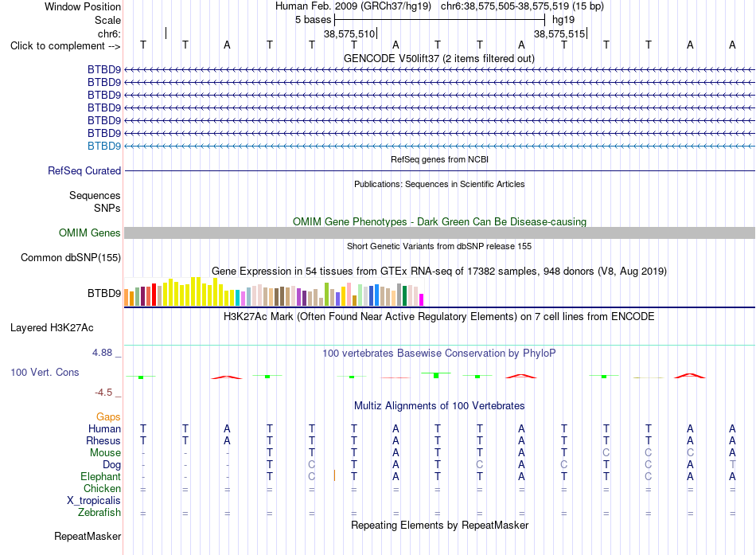Open the GENCODE V50lift37 track title
The width and height of the screenshot is (756, 555).
[438, 58]
